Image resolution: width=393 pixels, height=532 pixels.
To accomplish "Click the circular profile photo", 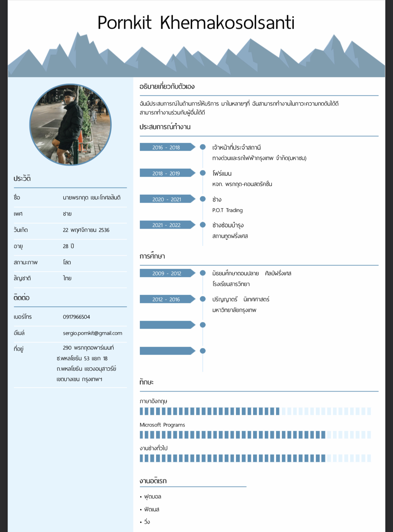I will [70, 125].
